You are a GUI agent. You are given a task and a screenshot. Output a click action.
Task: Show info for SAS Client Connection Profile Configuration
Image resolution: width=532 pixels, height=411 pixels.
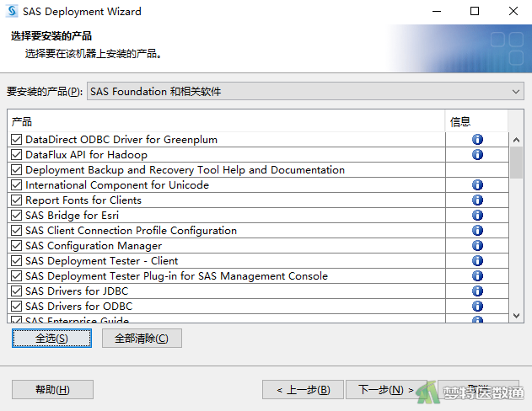click(477, 231)
